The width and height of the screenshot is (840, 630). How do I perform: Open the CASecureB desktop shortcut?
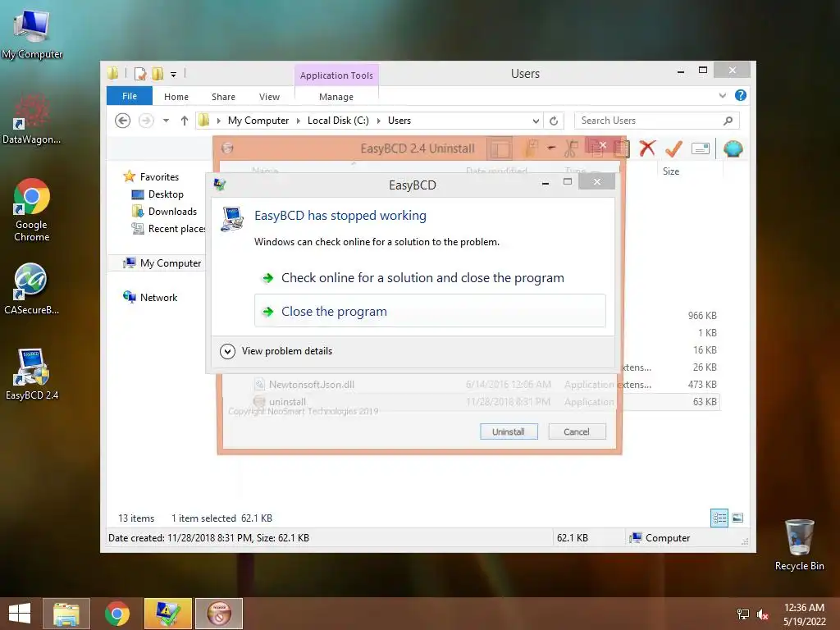pos(32,290)
